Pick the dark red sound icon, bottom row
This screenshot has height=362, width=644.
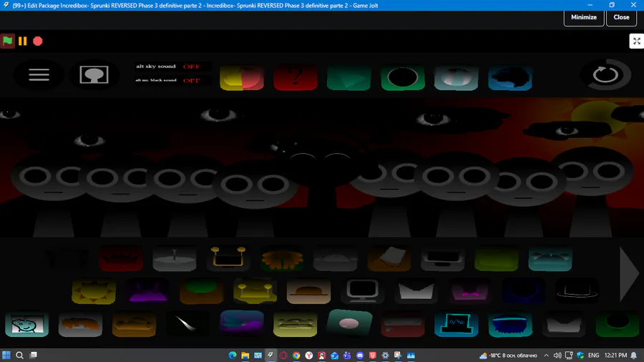pyautogui.click(x=402, y=324)
